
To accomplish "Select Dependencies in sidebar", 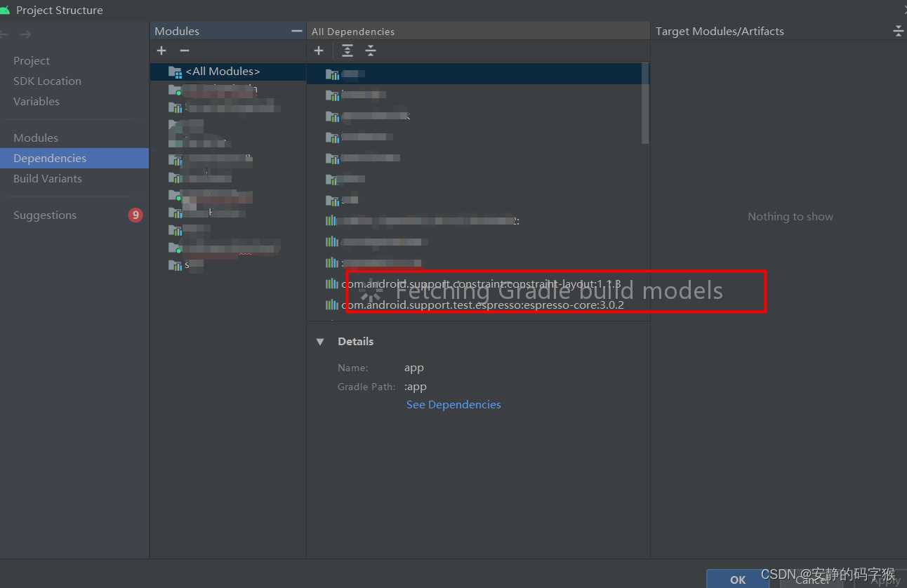I will 74,159.
